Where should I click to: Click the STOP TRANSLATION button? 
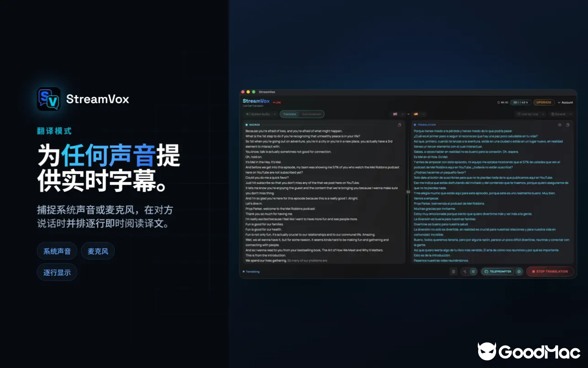pyautogui.click(x=550, y=271)
